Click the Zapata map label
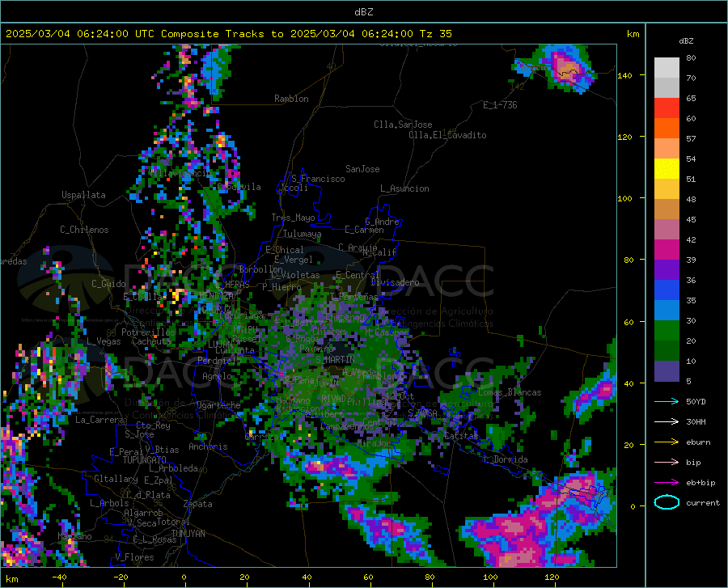The width and height of the screenshot is (728, 588). (198, 504)
